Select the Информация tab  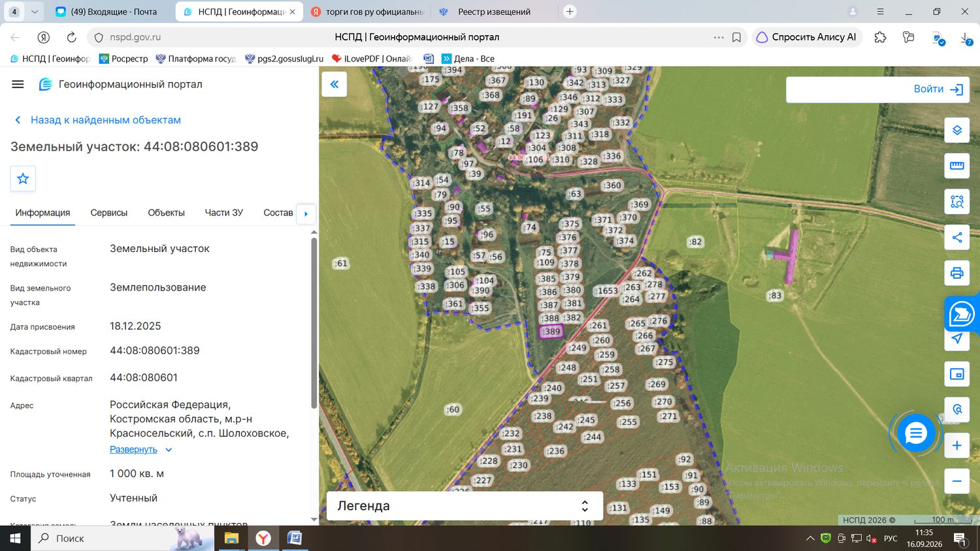(42, 213)
